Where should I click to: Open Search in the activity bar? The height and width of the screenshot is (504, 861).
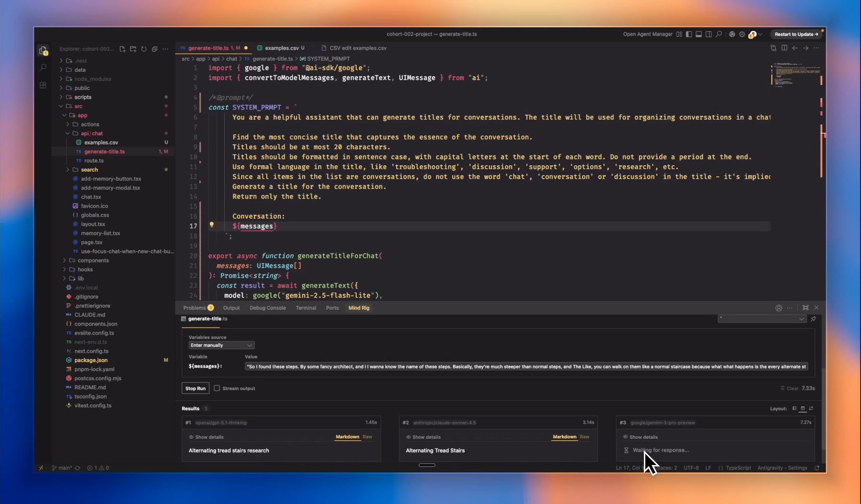pyautogui.click(x=43, y=67)
